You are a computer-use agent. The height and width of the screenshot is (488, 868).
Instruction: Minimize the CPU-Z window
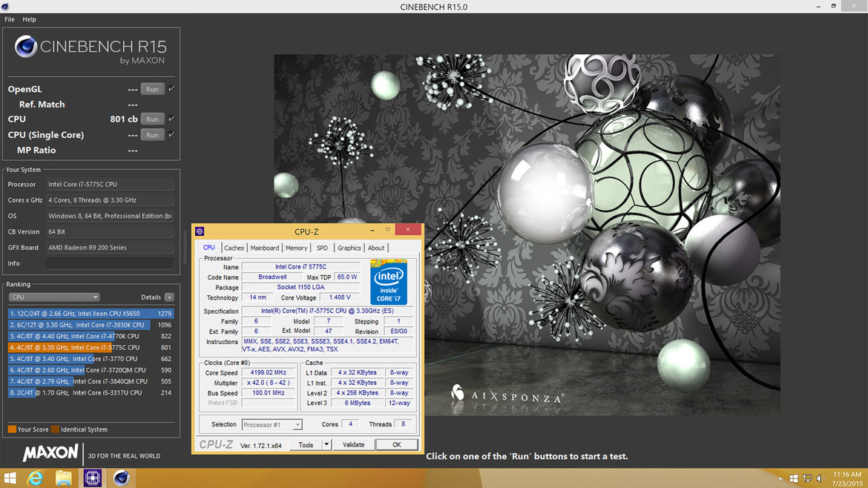[372, 230]
